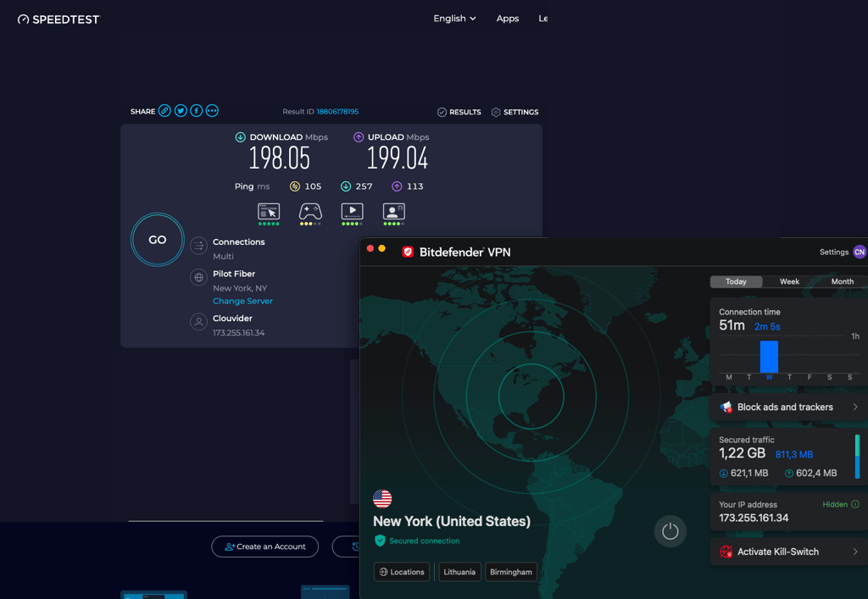Open the English language dropdown

(454, 19)
